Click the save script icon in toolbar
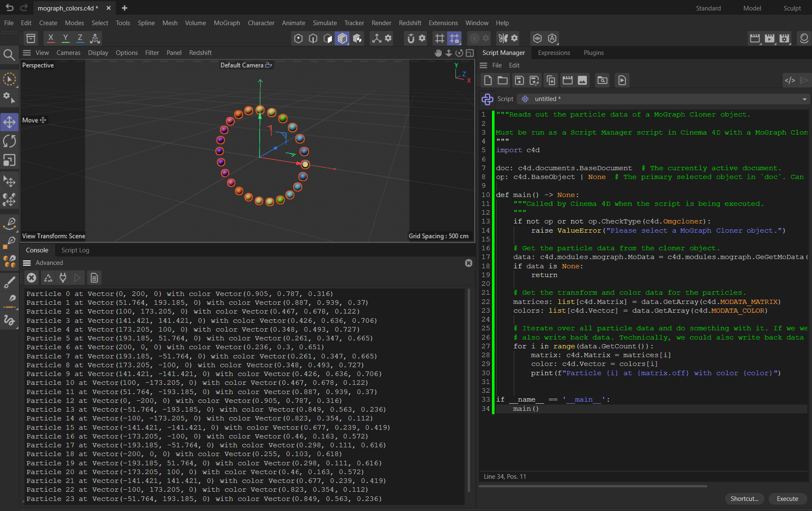This screenshot has height=511, width=812. (518, 80)
